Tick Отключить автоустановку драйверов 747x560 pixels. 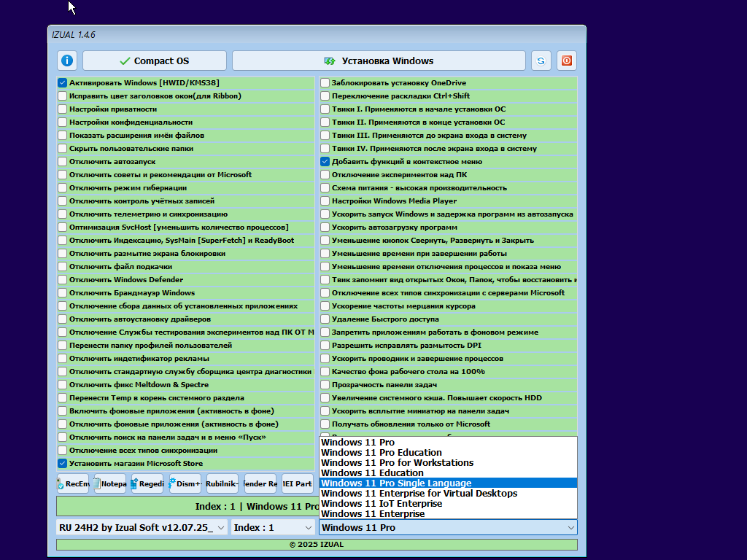pyautogui.click(x=63, y=319)
